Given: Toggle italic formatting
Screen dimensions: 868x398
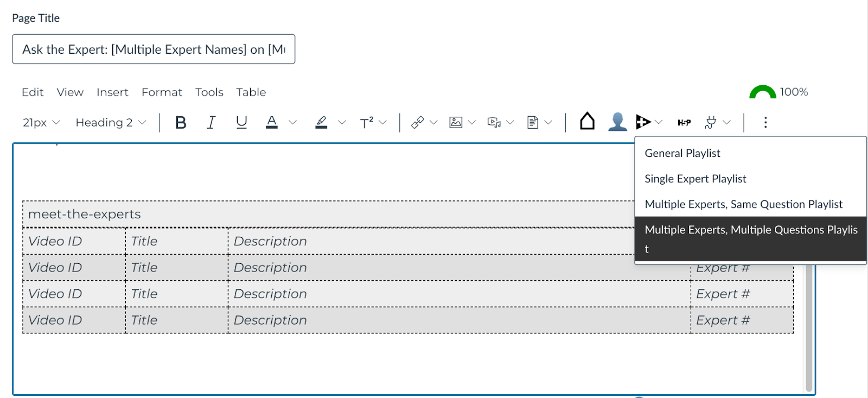Looking at the screenshot, I should 211,123.
